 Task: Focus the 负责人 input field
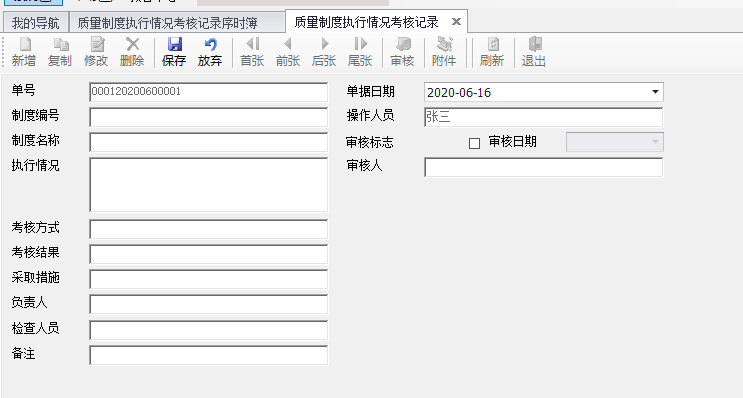click(x=208, y=305)
